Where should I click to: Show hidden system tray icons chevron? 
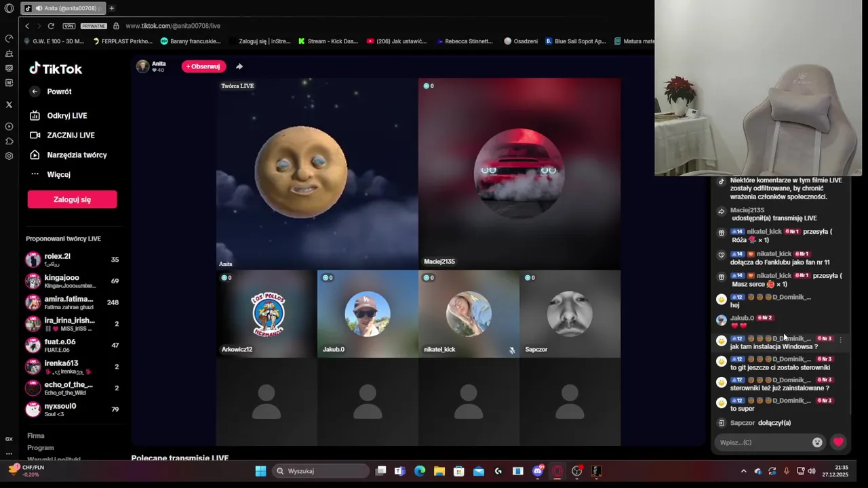pos(743,471)
